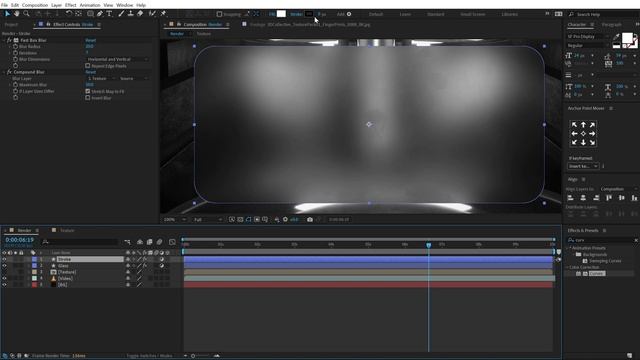The image size is (640, 360).
Task: Open Blur Dimensions dropdown
Action: (x=118, y=60)
